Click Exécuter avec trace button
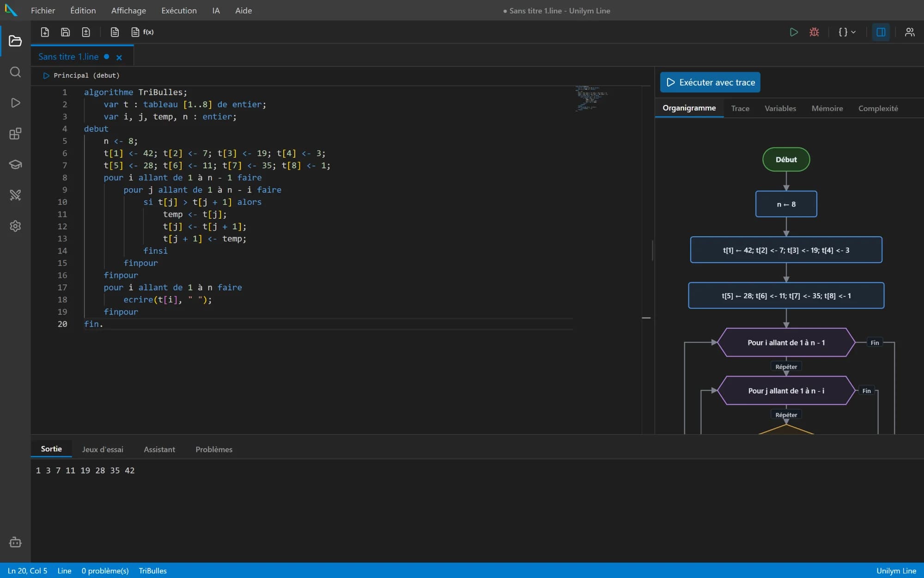Viewport: 924px width, 578px height. (x=710, y=82)
